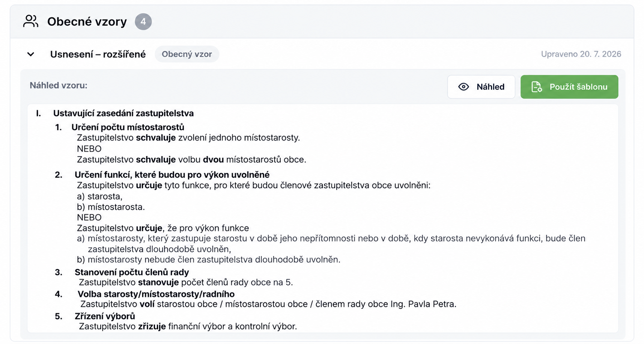Click heading Zřízení výborů
The height and width of the screenshot is (344, 644).
105,316
